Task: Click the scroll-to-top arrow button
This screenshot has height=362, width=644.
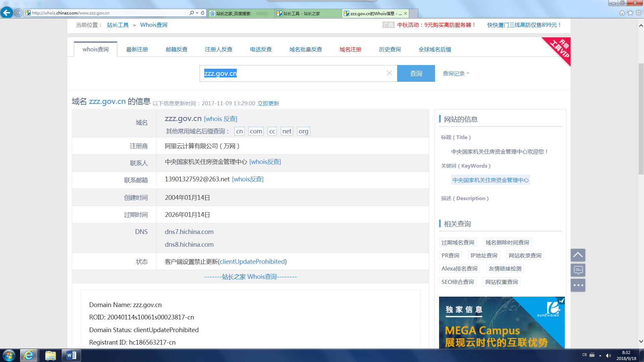Action: coord(578,255)
